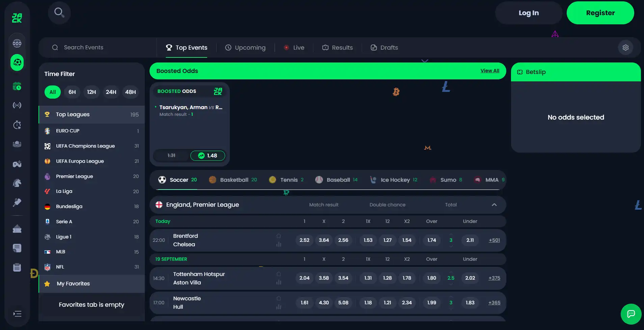The width and height of the screenshot is (644, 330).
Task: Switch to the Upcoming tab
Action: click(245, 48)
